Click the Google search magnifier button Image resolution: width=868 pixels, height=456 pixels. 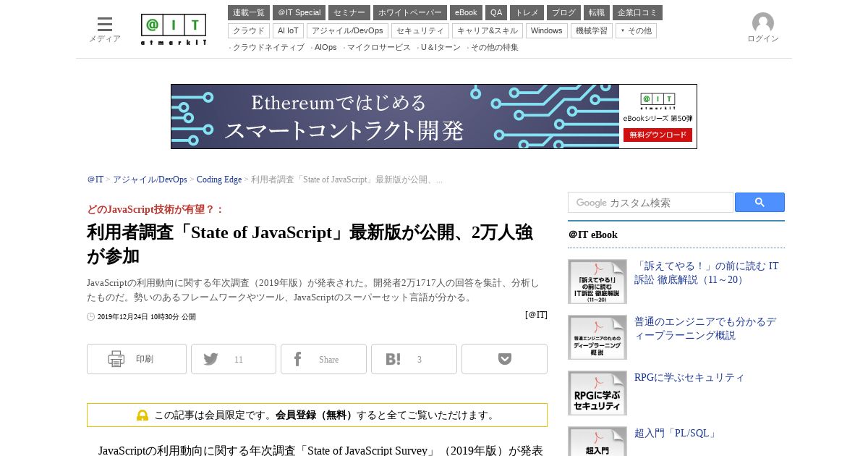759,203
